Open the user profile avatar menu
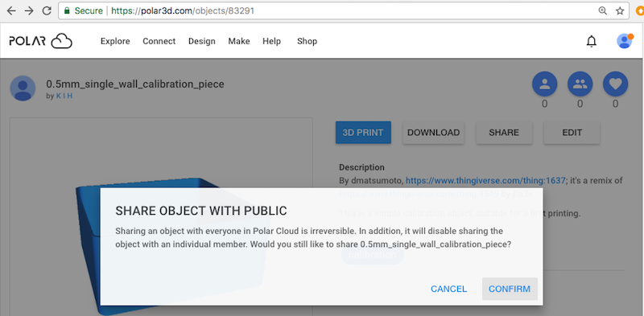Screen dimensions: 644x316 click(625, 41)
